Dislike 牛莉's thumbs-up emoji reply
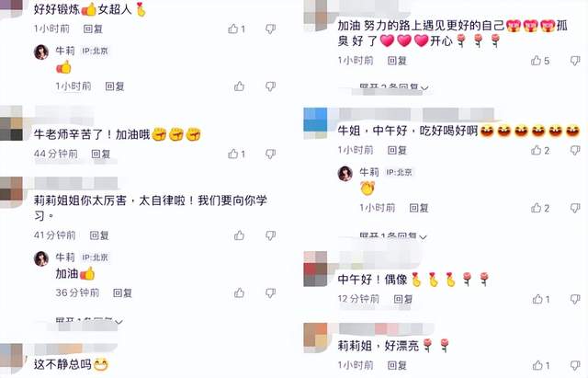The width and height of the screenshot is (588, 378). [270, 86]
